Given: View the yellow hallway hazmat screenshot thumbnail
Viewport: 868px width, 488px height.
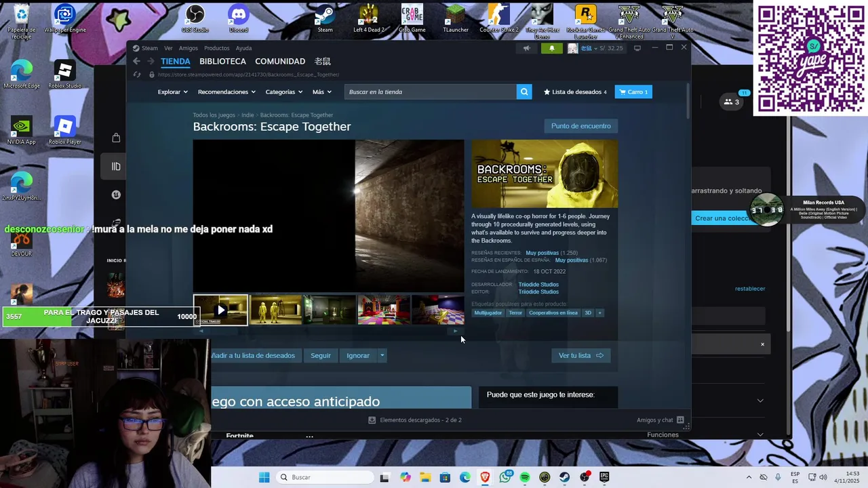Looking at the screenshot, I should (x=276, y=310).
